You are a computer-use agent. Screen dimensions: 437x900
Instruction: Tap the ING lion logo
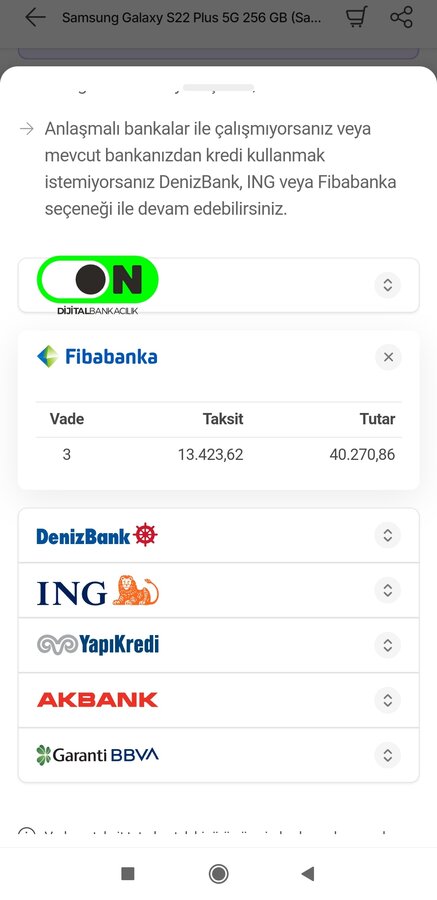98,590
